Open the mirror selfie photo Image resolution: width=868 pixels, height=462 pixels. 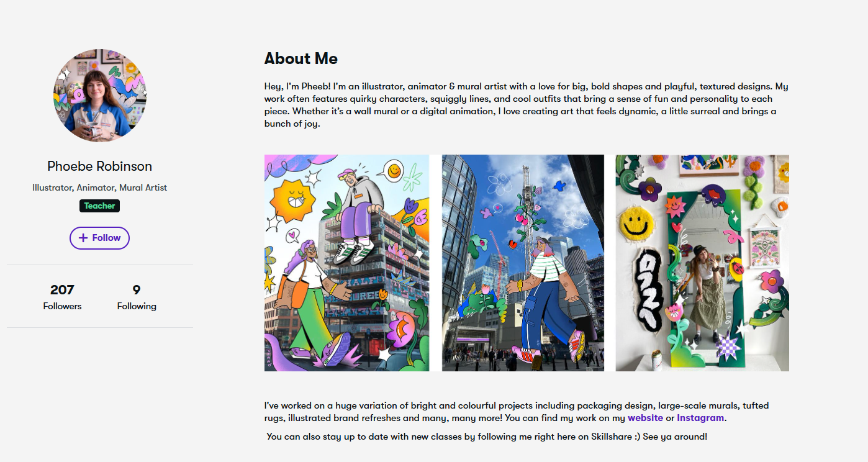pos(702,263)
